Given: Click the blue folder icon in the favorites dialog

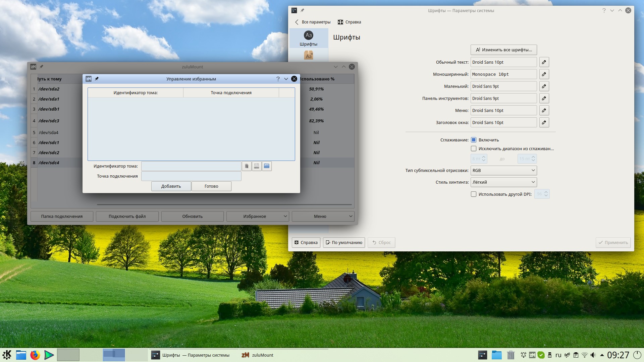Looking at the screenshot, I should pyautogui.click(x=267, y=166).
